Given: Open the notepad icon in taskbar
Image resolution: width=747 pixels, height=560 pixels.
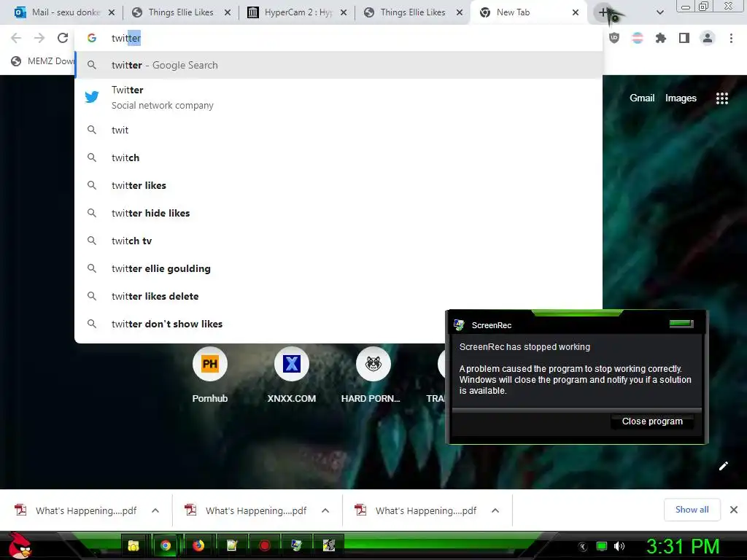Looking at the screenshot, I should click(x=231, y=545).
